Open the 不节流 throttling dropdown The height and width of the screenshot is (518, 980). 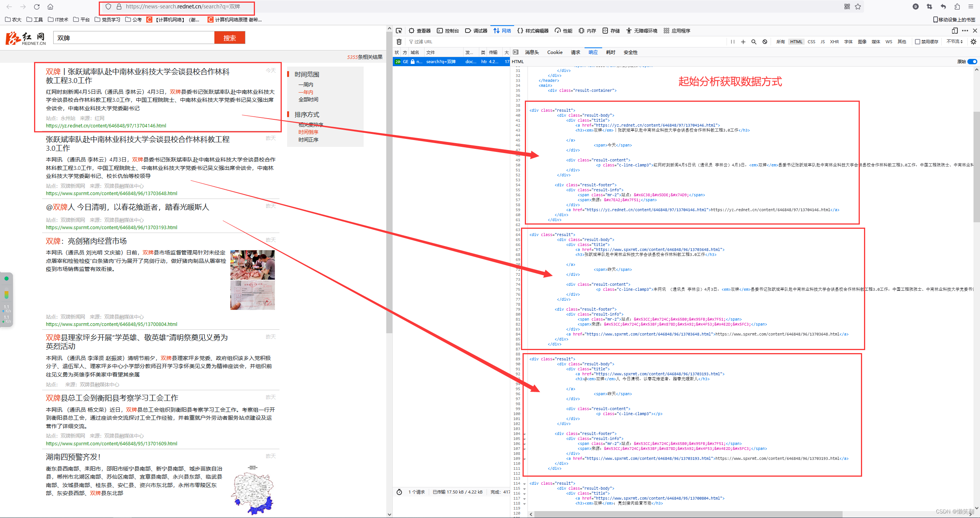[x=954, y=42]
